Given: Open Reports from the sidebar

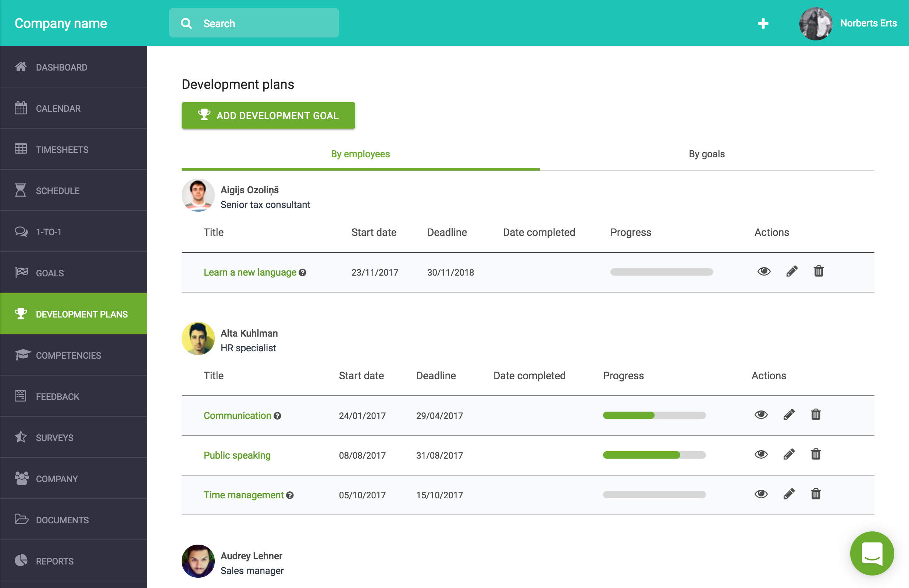Looking at the screenshot, I should pos(73,561).
